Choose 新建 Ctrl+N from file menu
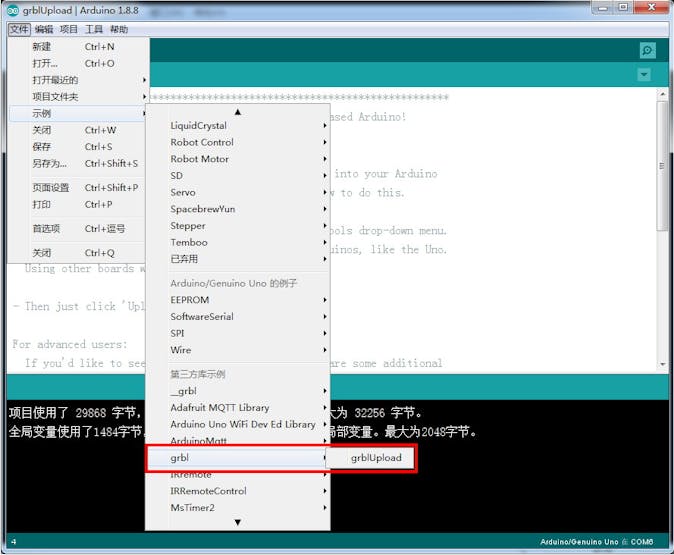Screen dimensions: 674x555 77,46
